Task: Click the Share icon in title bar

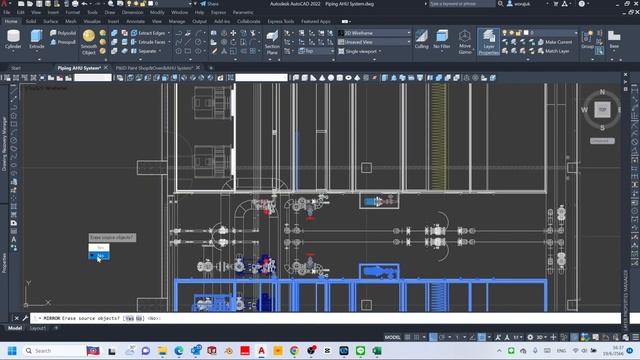Action: pos(203,4)
